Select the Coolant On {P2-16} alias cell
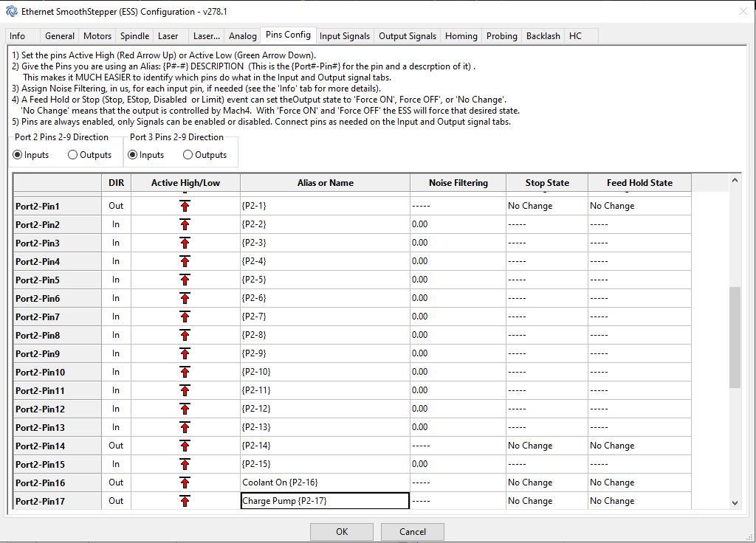 [x=325, y=483]
